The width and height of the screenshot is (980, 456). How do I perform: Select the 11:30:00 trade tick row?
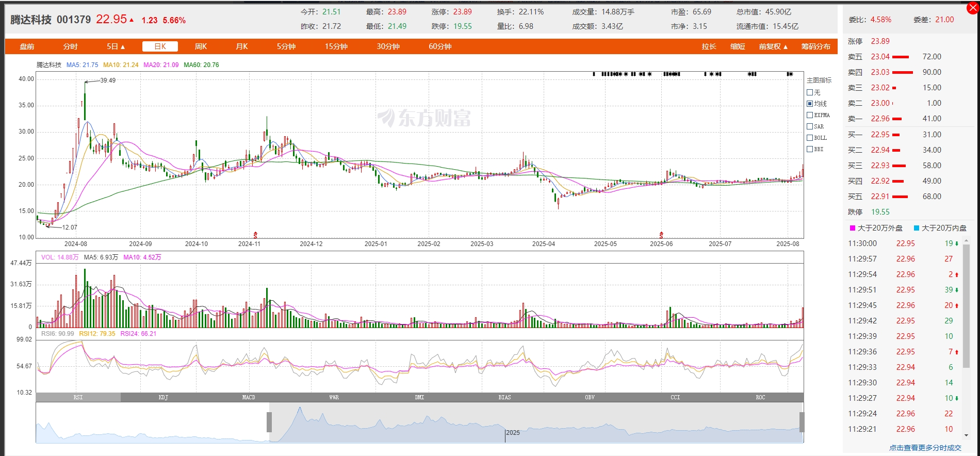[x=904, y=243]
